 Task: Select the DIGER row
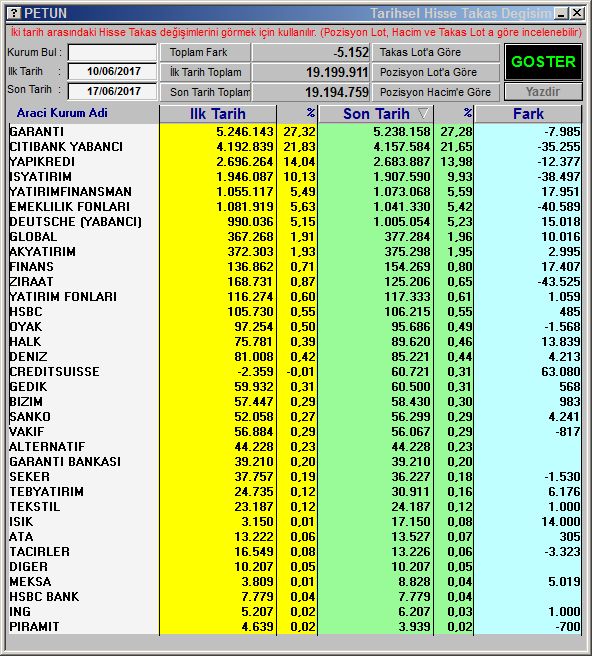point(295,567)
